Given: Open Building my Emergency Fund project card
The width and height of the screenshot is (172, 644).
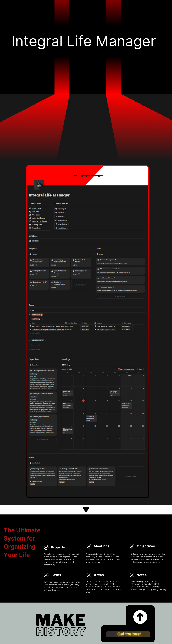Looking at the screenshot, I should click(60, 285).
